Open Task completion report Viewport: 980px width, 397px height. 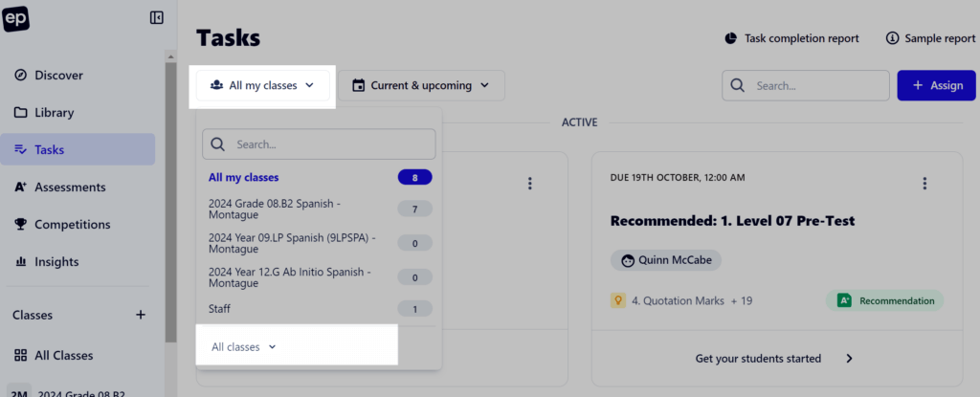click(791, 38)
